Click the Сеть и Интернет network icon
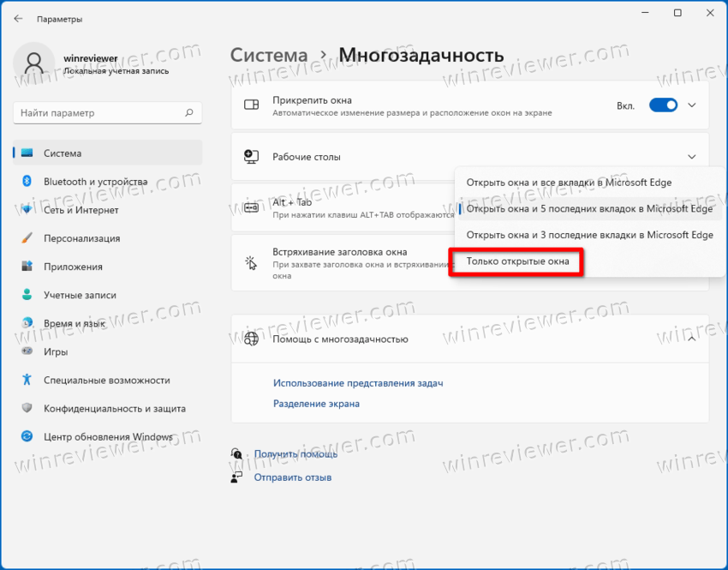Screen dimensions: 728x570 click(27, 209)
